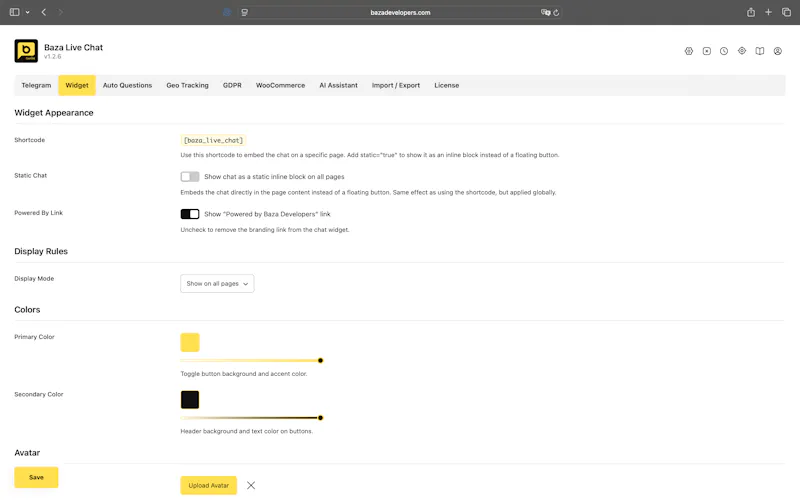This screenshot has width=800, height=500.
Task: Click the page reader icon in address bar
Action: coord(245,12)
